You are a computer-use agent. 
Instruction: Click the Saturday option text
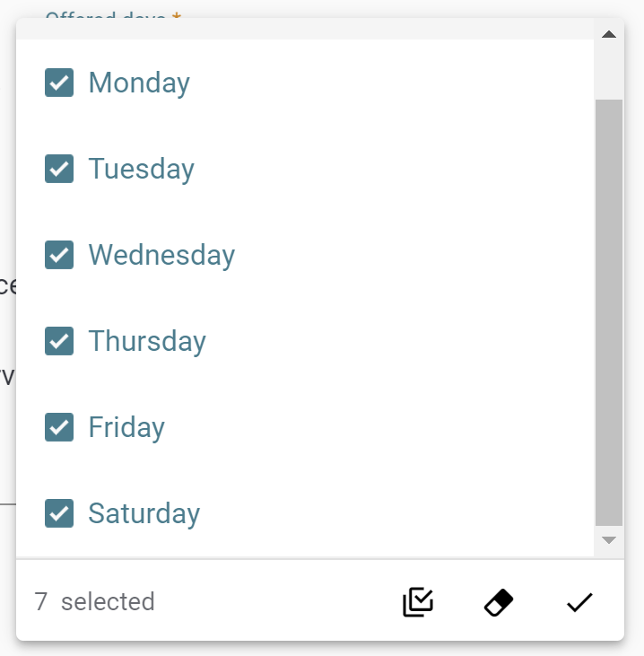point(144,514)
